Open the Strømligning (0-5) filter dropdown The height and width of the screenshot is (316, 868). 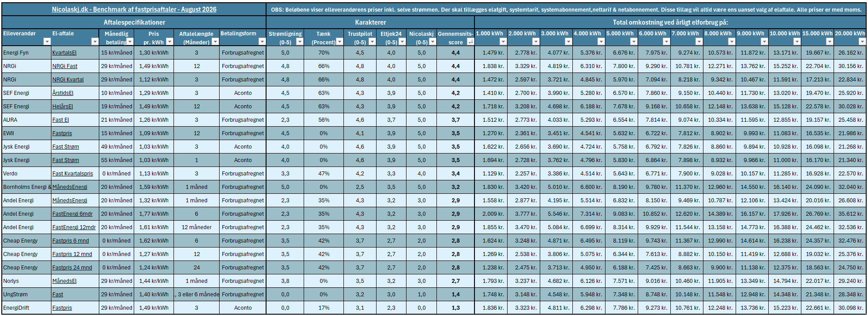[300, 42]
